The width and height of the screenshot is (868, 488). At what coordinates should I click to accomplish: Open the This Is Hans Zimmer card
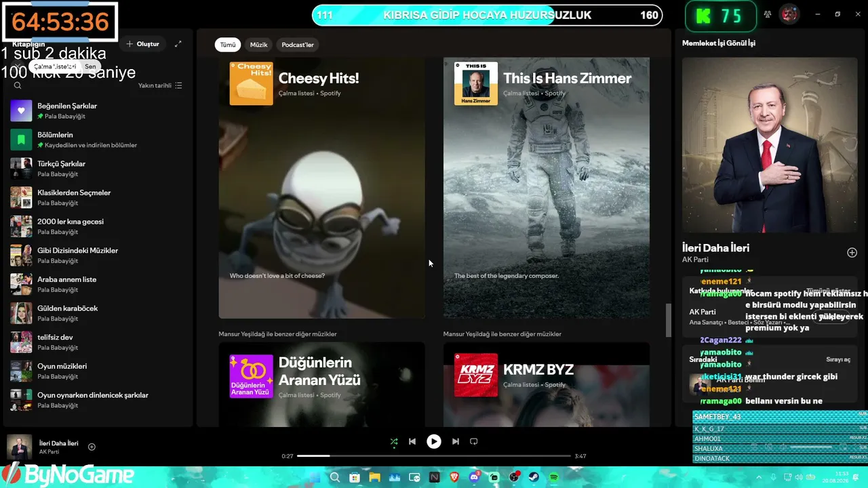click(547, 188)
